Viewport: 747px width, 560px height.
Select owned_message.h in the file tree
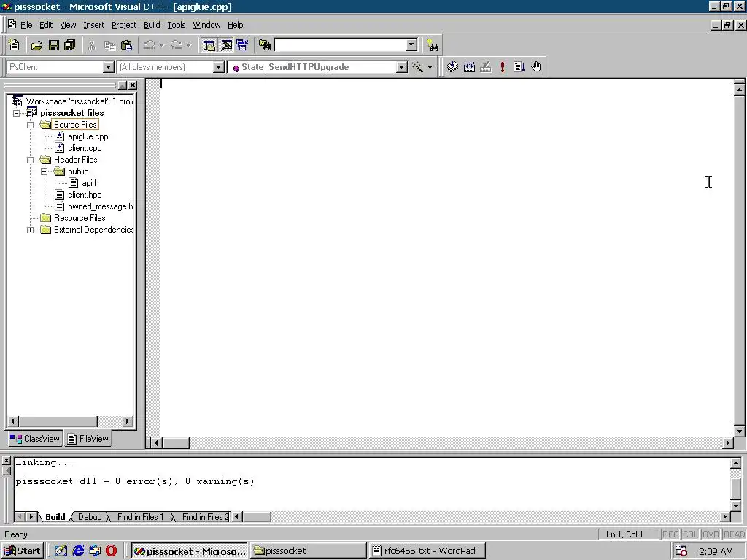click(100, 206)
